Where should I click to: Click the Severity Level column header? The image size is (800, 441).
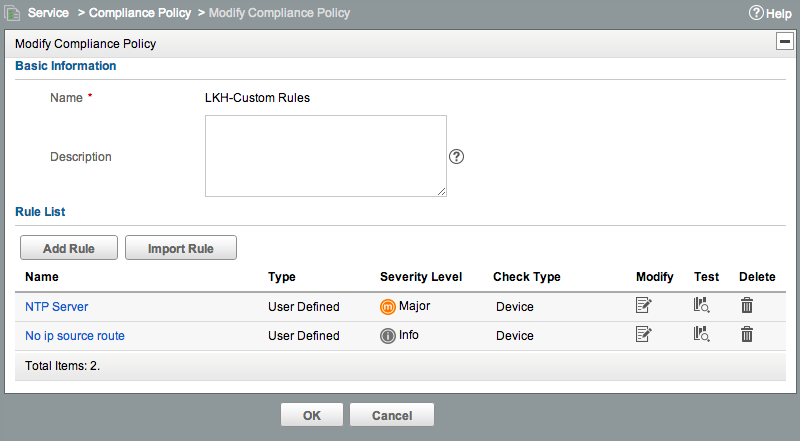(x=421, y=277)
